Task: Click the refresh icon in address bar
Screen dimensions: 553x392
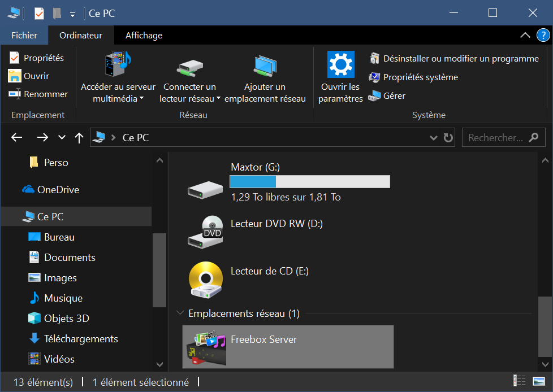Action: pos(448,138)
